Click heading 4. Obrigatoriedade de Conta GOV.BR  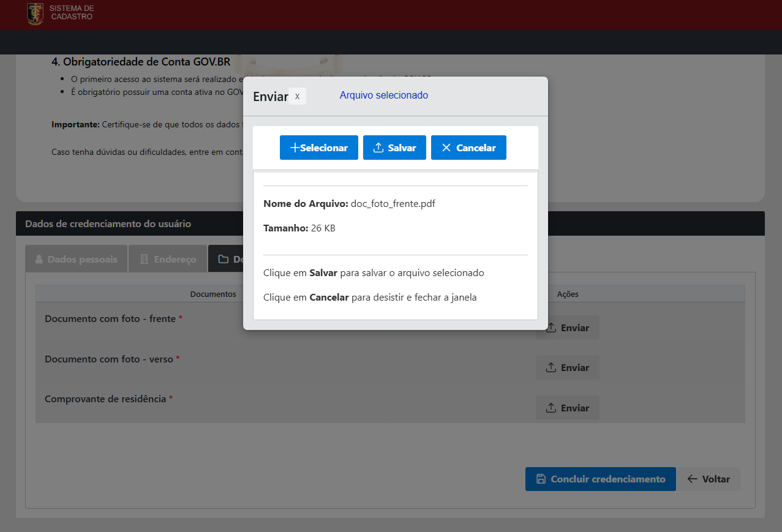(x=141, y=62)
